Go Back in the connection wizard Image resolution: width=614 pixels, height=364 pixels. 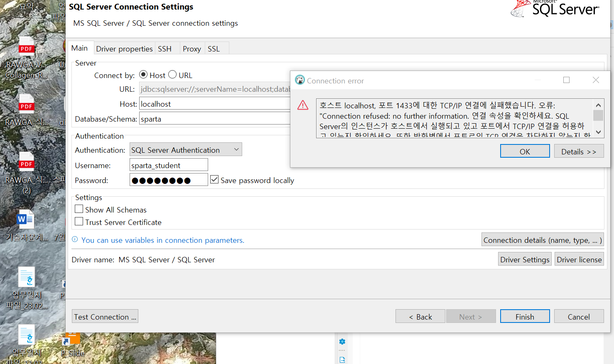(420, 317)
